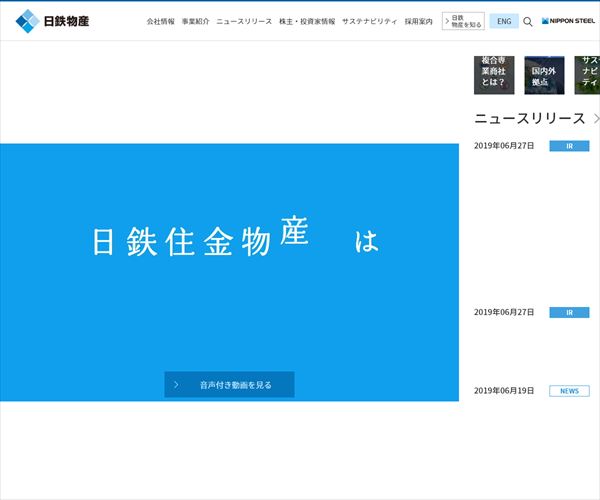This screenshot has width=600, height=500.
Task: Click the 日鉄物産 diamond logo
Action: [52, 21]
